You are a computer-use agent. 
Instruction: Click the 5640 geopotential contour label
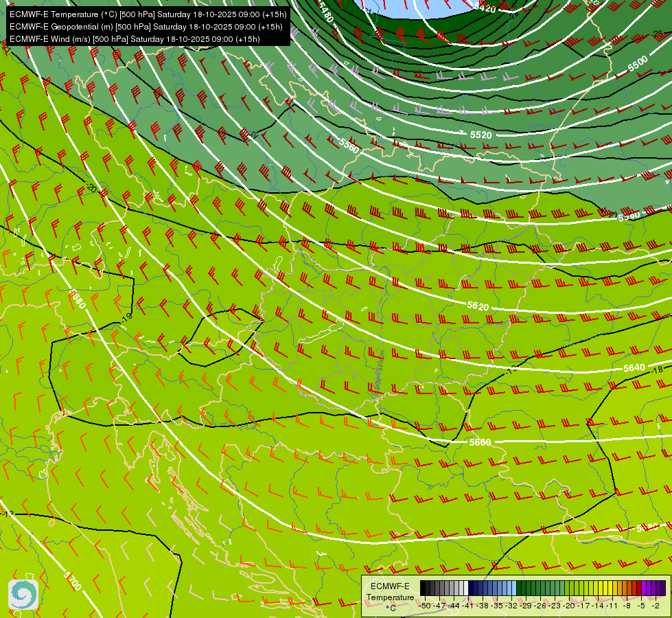click(x=634, y=367)
